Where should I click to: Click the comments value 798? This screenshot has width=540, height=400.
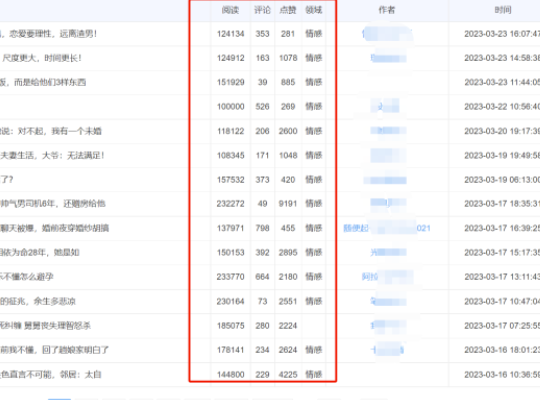pyautogui.click(x=262, y=228)
